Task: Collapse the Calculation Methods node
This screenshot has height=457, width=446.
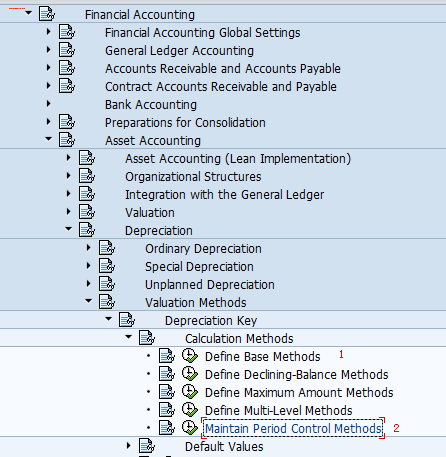Action: click(x=129, y=337)
